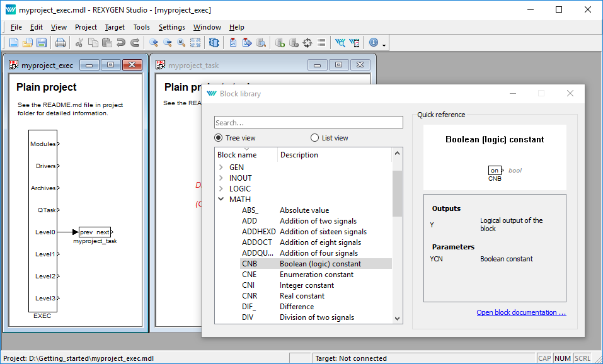This screenshot has width=603, height=364.
Task: Open block documentation link
Action: point(521,312)
